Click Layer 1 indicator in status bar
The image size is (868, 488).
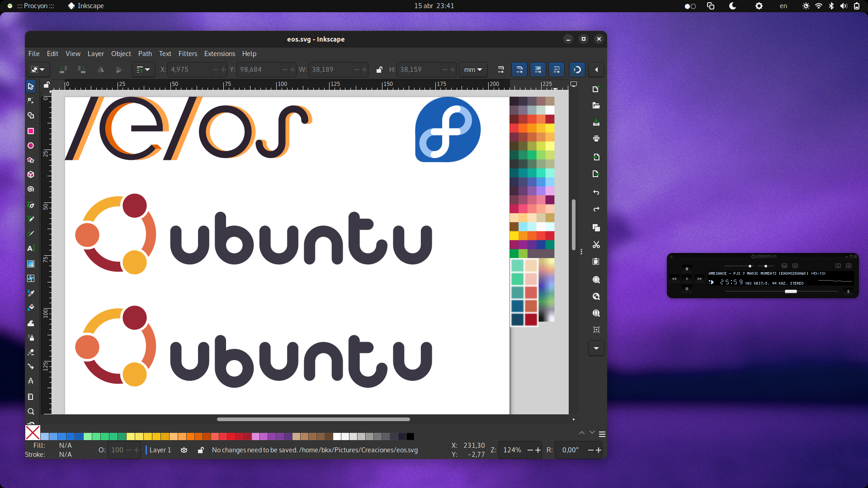pyautogui.click(x=160, y=450)
